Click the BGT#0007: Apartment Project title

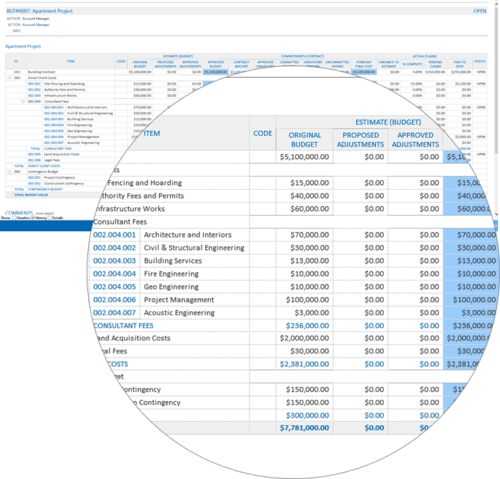(x=39, y=11)
